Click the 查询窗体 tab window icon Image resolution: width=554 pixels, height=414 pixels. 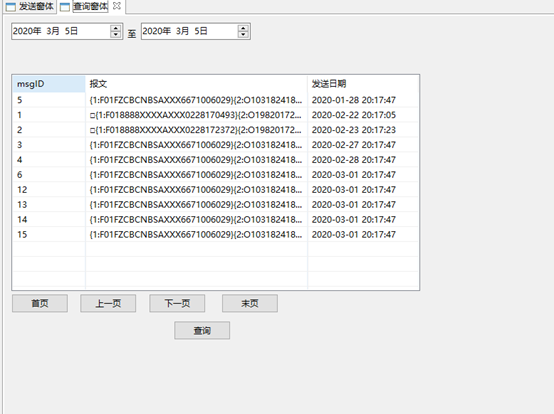point(65,7)
